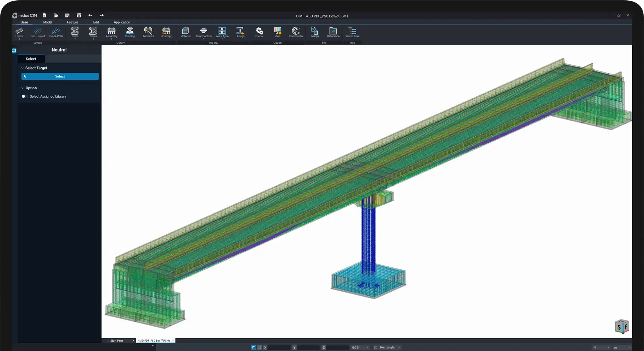Enable the Select Assigned Library option
This screenshot has height=351, width=644.
pos(23,97)
